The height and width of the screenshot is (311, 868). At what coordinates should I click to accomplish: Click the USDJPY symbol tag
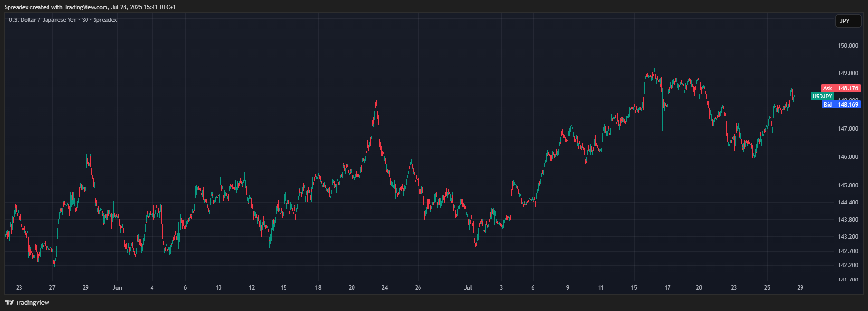point(822,97)
